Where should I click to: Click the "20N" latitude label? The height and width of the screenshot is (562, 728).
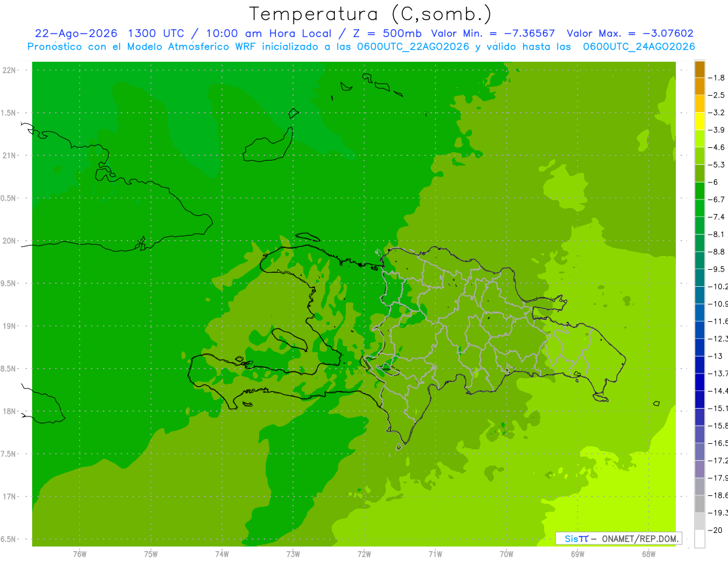click(x=10, y=241)
